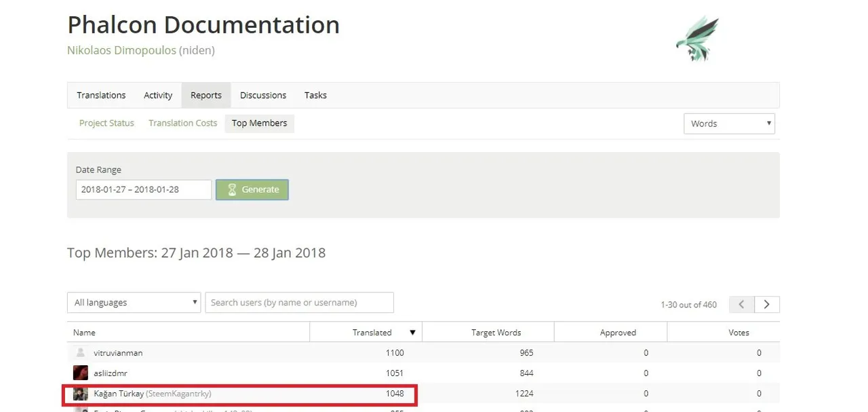Click the user search field
The height and width of the screenshot is (412, 868).
[x=299, y=303]
